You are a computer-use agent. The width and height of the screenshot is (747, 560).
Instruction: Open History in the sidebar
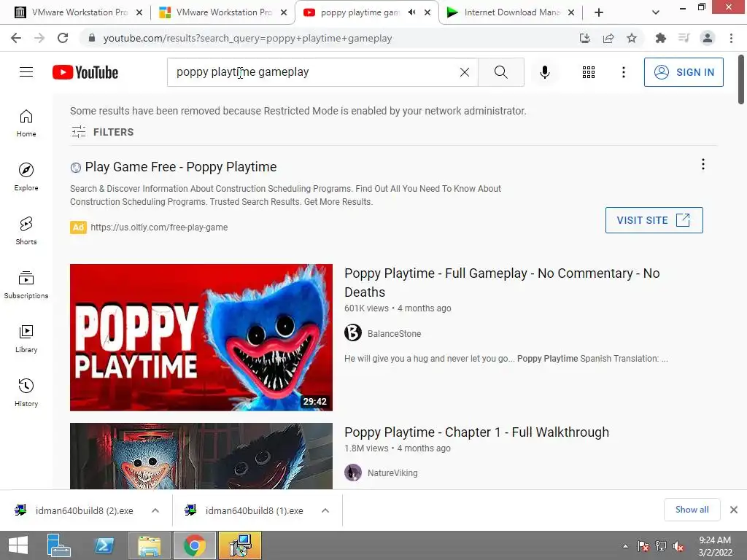tap(26, 392)
